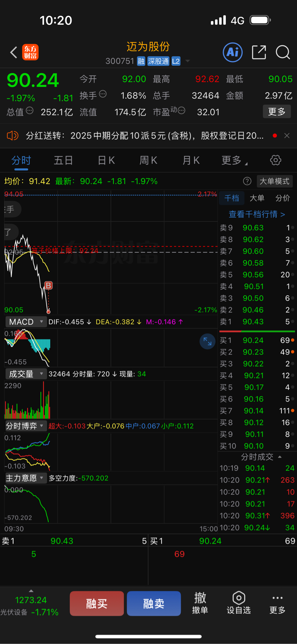
Task: Switch to the 日K tab
Action: 106,160
